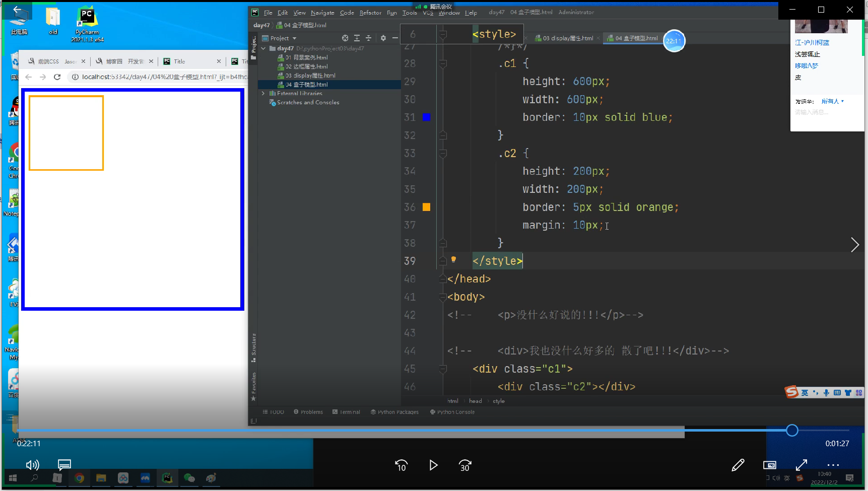This screenshot has width=868, height=491.
Task: Skip forward 30 seconds in the video
Action: coord(465,465)
